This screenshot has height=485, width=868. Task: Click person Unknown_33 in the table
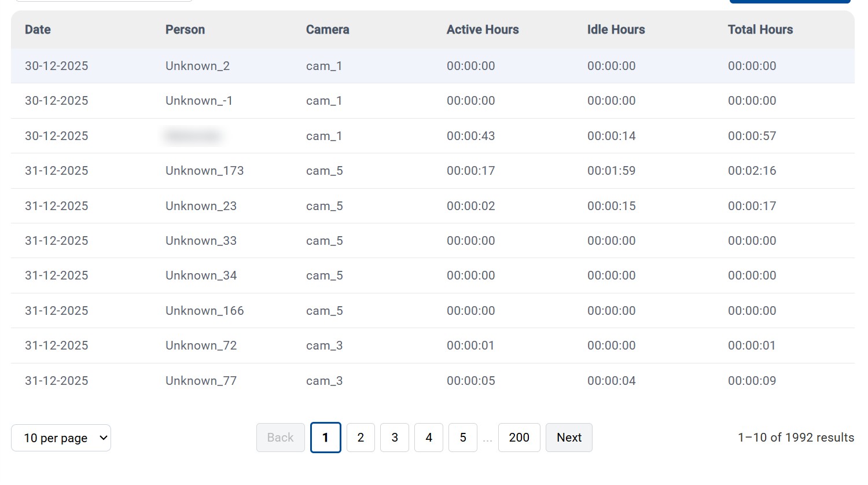tap(201, 241)
